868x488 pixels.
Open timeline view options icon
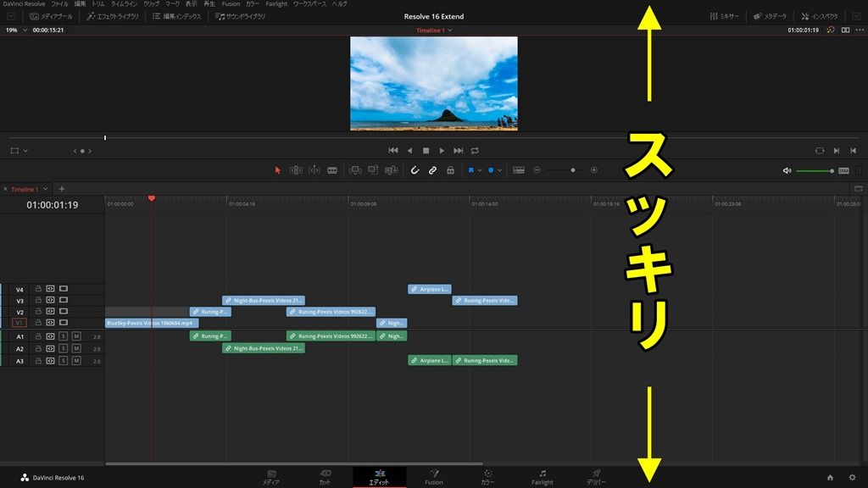pos(519,170)
